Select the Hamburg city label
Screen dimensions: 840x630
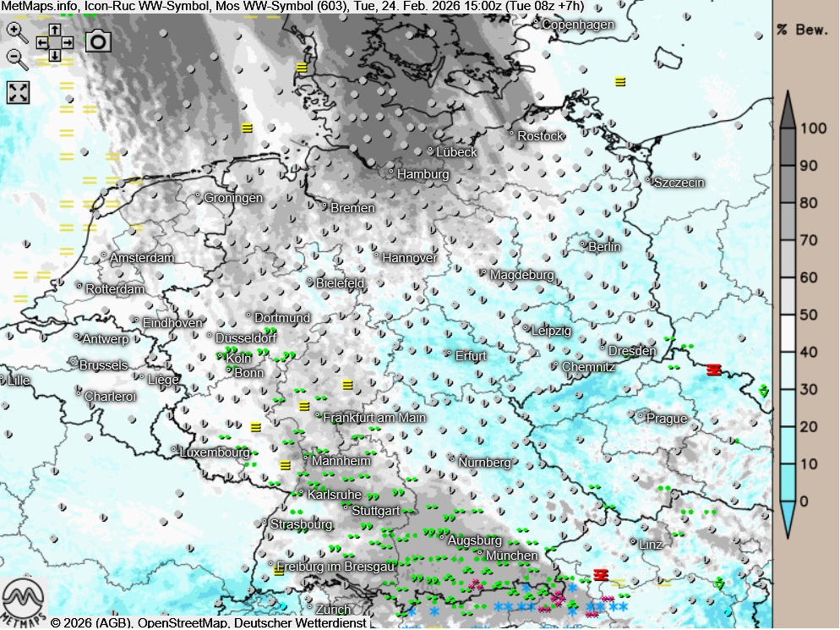pyautogui.click(x=423, y=174)
